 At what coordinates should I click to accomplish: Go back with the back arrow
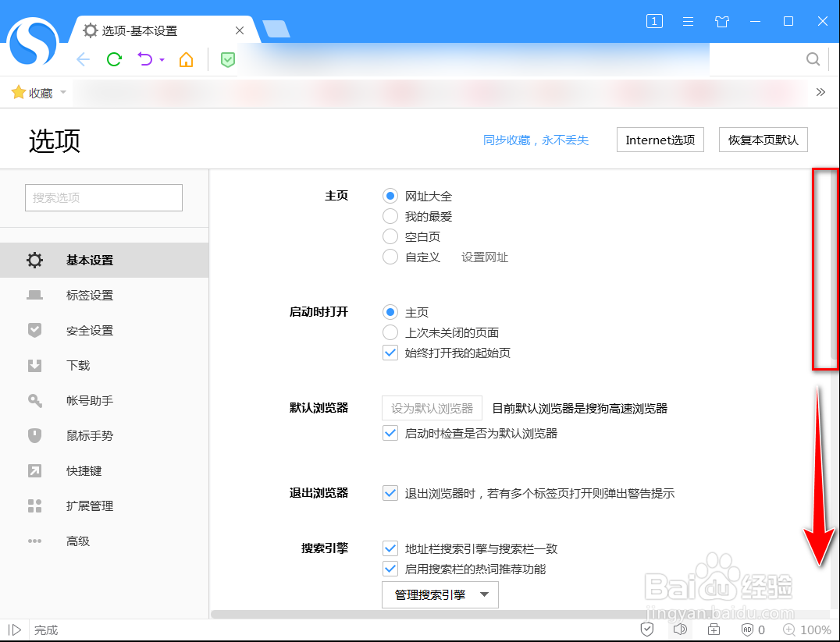coord(83,59)
